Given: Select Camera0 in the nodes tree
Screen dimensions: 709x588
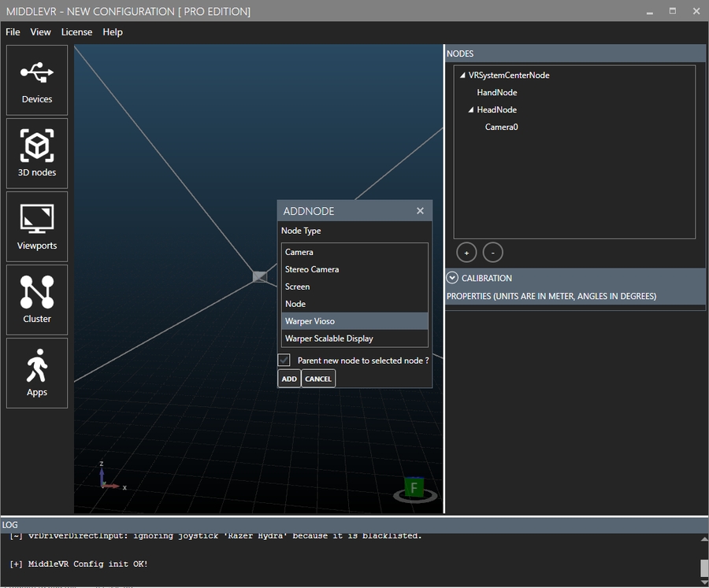Looking at the screenshot, I should pos(501,127).
